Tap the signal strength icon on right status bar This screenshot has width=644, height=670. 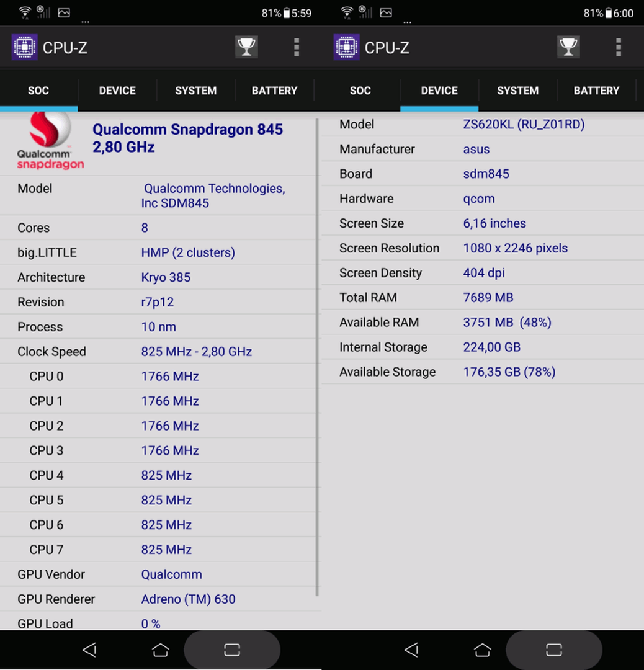(365, 12)
